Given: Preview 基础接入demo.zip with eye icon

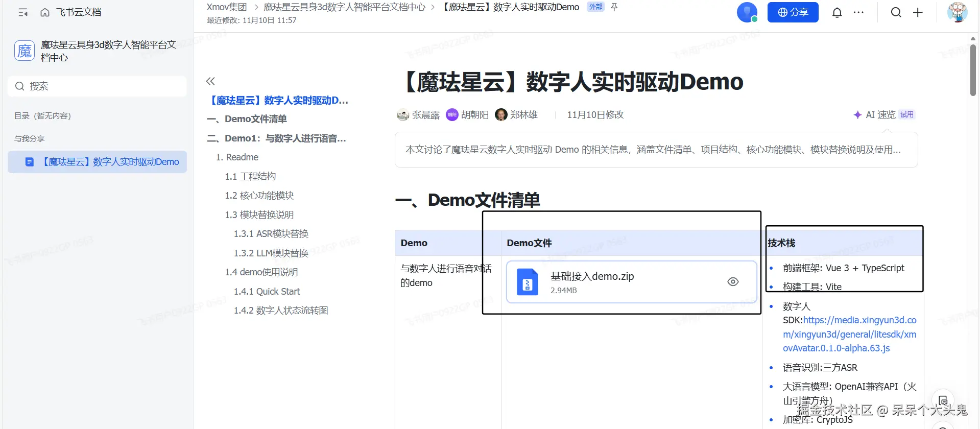Looking at the screenshot, I should pyautogui.click(x=733, y=282).
